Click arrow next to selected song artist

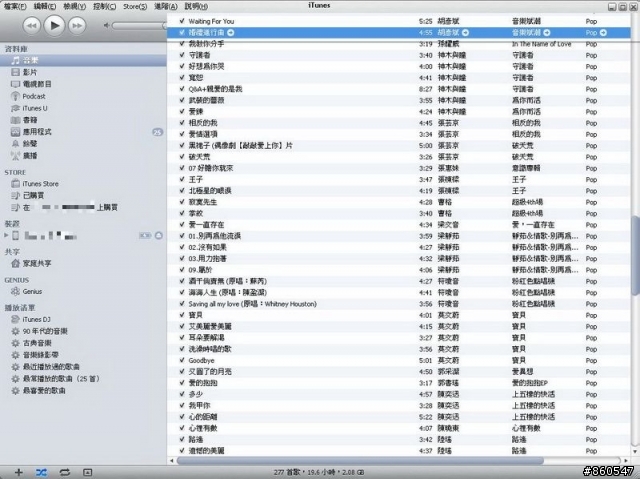coord(465,32)
